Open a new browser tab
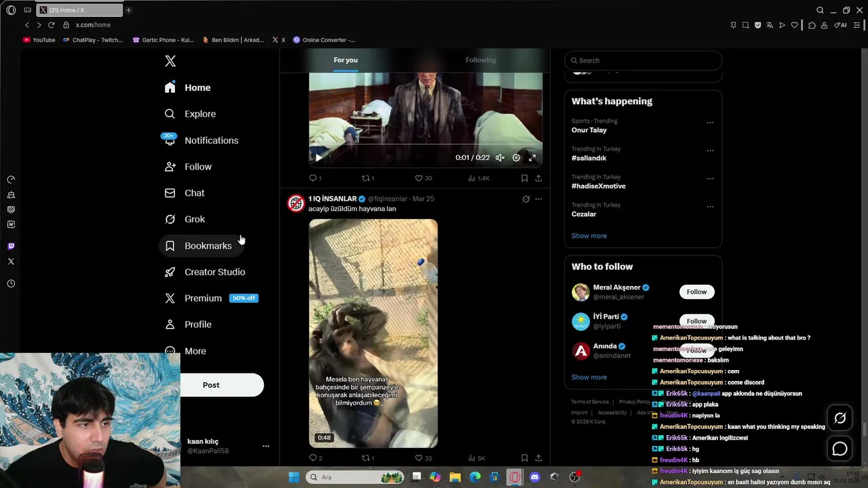The height and width of the screenshot is (488, 868). (128, 10)
